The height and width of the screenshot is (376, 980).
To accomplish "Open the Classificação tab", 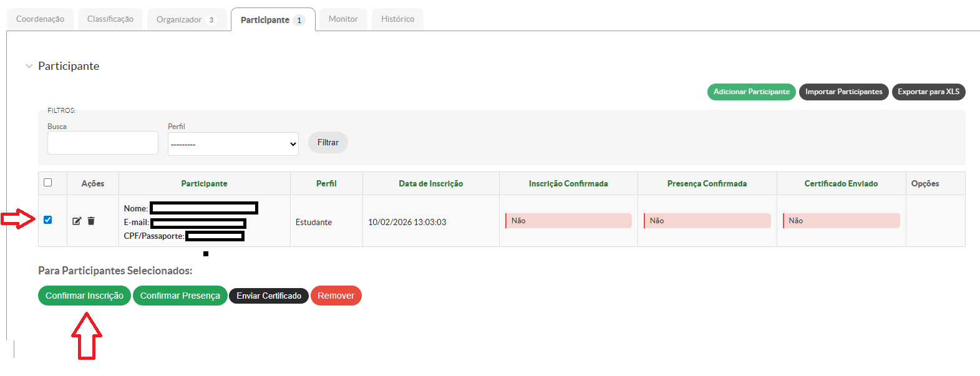I will 110,19.
